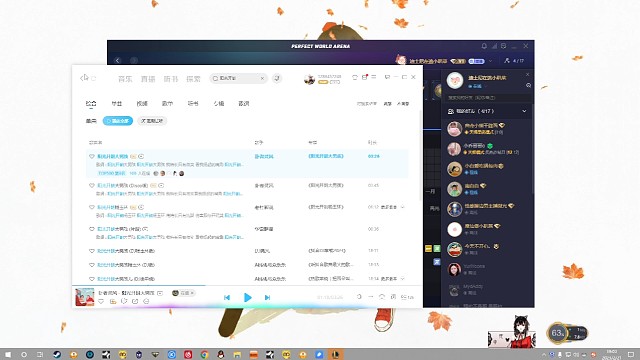Select the 视频 search results tab

click(x=142, y=104)
